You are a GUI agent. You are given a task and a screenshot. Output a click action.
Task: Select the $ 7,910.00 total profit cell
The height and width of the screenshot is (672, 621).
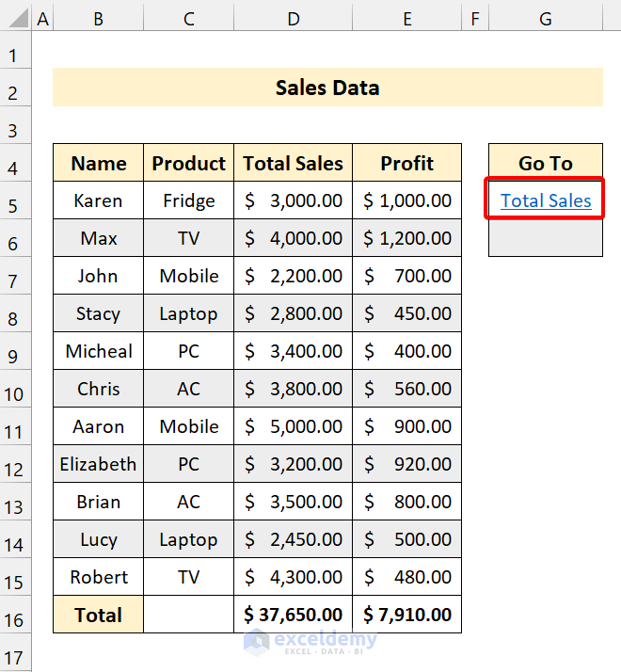(407, 615)
